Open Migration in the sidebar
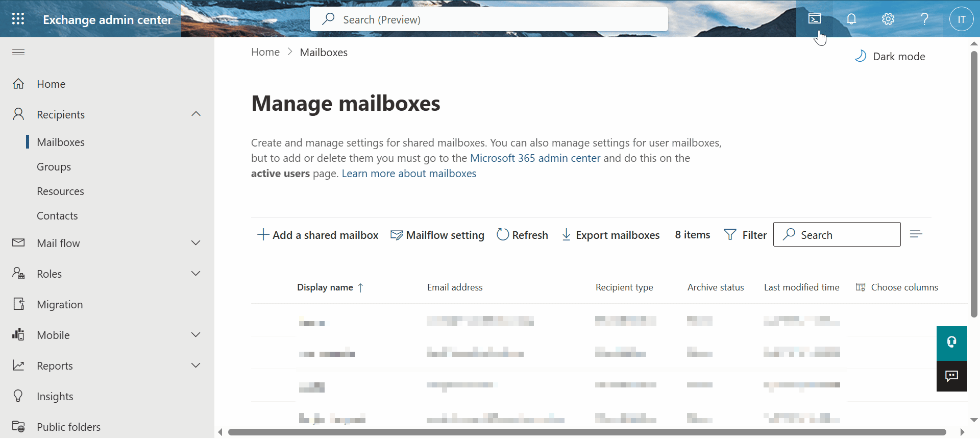Viewport: 980px width, 439px height. [x=60, y=305]
